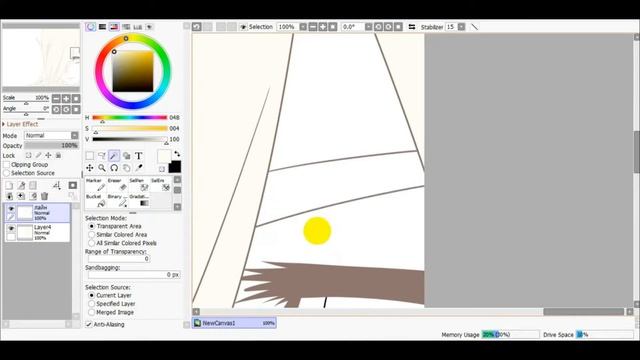The image size is (640, 360).
Task: Merge the layer down
Action: [x=9, y=196]
